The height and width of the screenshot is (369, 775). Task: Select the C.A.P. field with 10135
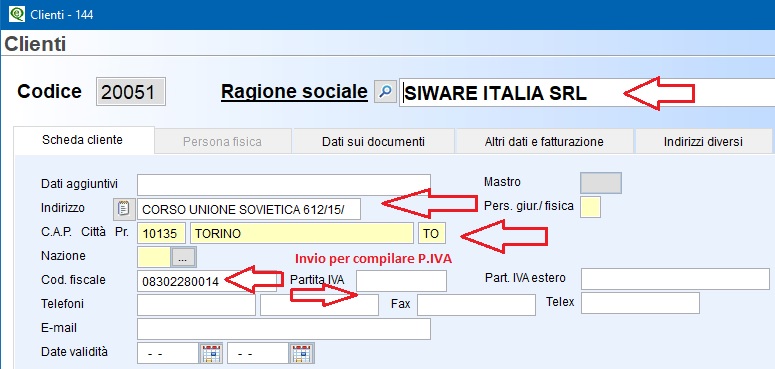163,233
